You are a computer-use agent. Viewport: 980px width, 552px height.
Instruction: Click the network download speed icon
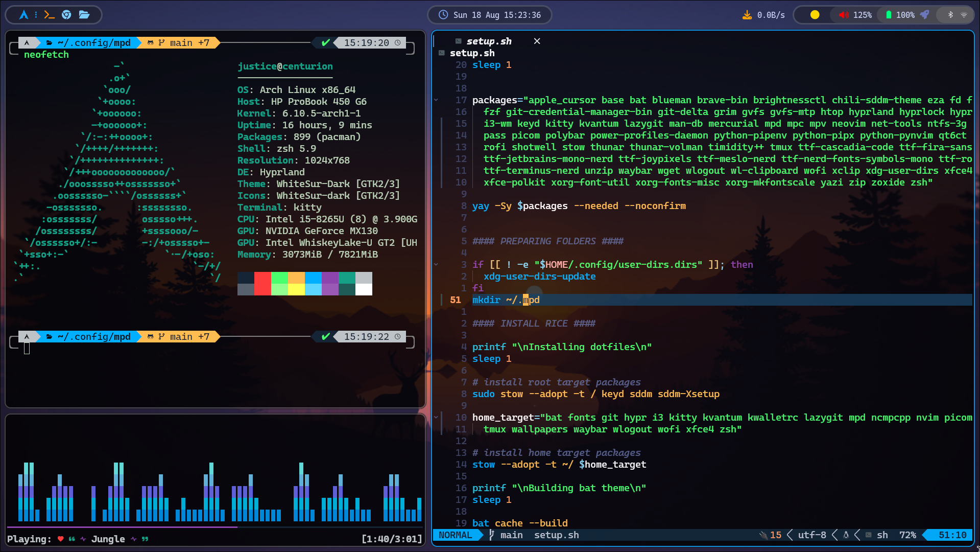747,15
